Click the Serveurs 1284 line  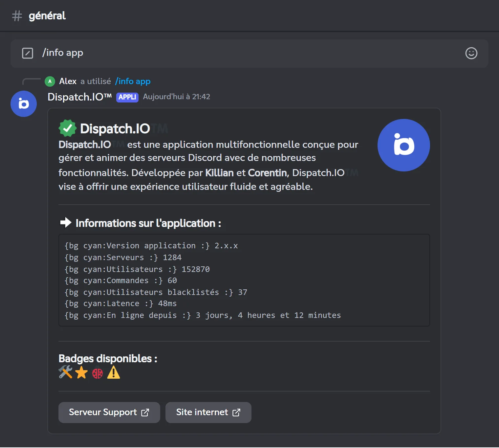click(x=123, y=258)
